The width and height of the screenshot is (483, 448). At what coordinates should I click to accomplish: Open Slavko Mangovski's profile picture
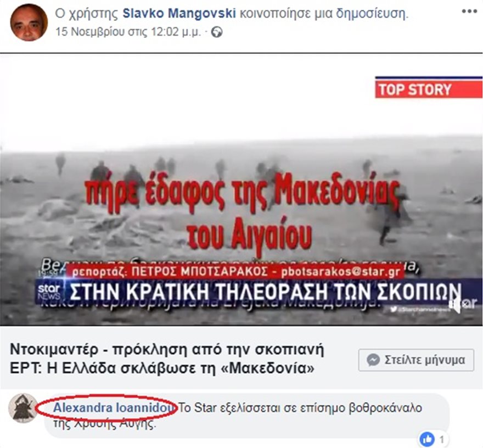click(29, 22)
